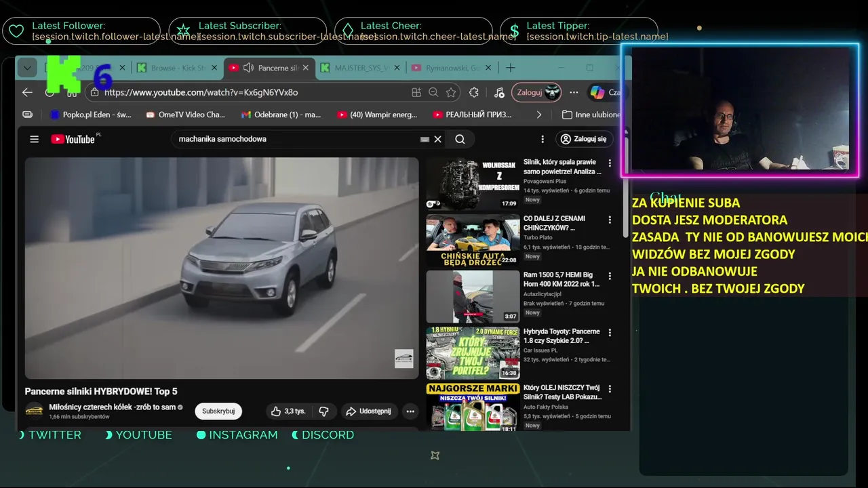Clear the YouTube search text
The height and width of the screenshot is (488, 868).
coord(438,139)
